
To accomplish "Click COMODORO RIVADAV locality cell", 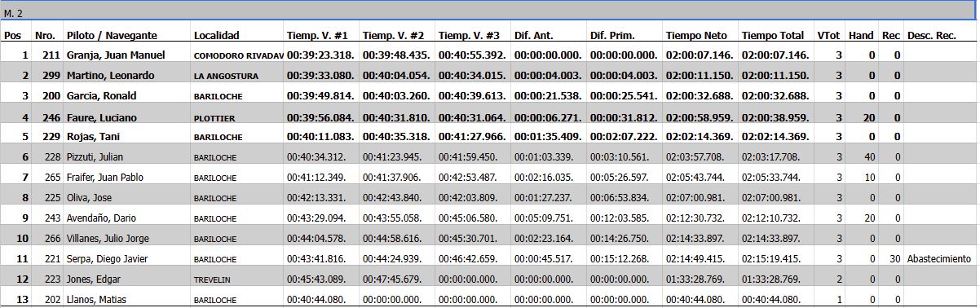I will click(x=238, y=55).
